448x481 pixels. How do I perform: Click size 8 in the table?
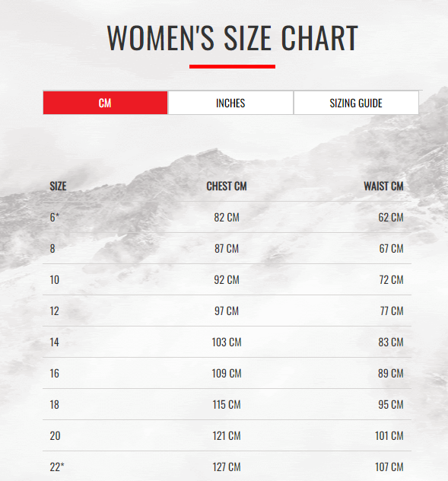(x=52, y=248)
